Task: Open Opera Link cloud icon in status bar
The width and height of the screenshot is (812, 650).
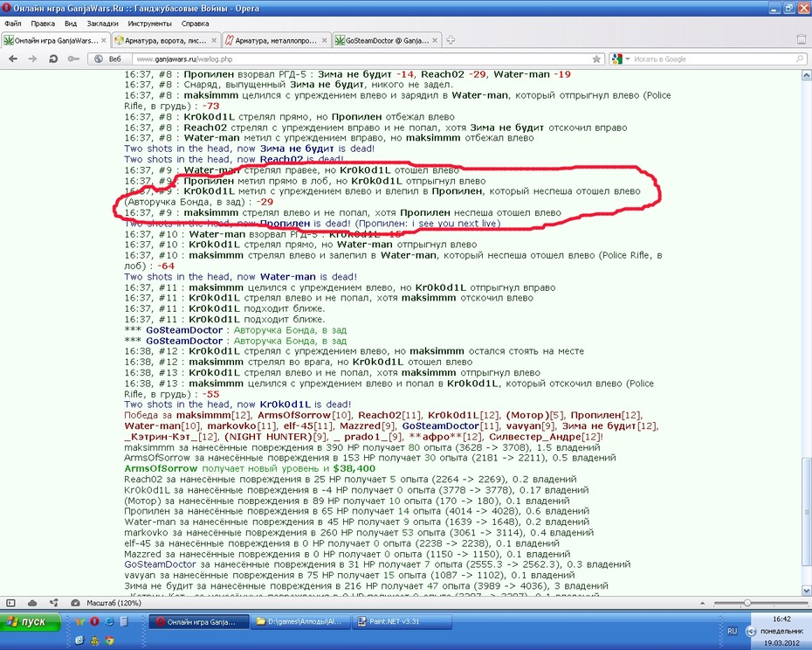Action: [x=32, y=603]
